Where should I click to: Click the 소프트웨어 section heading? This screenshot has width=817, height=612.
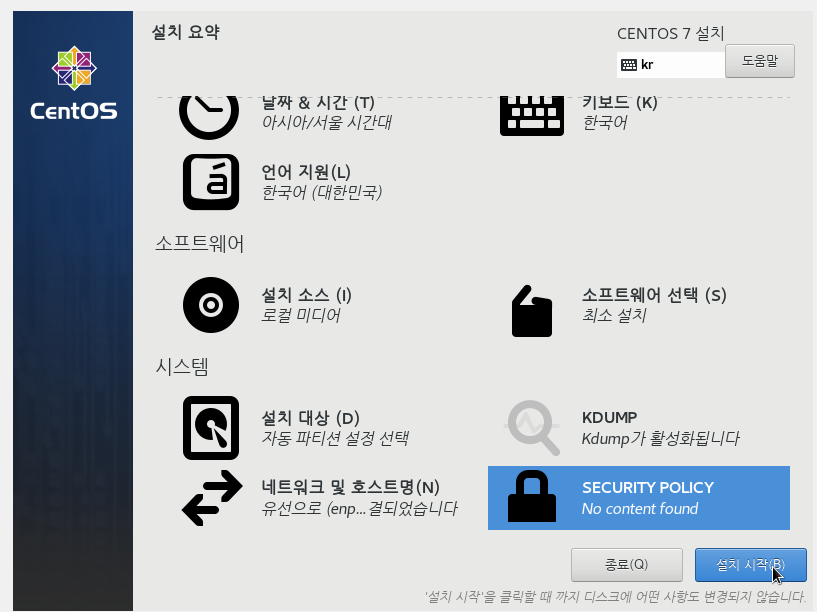(200, 243)
